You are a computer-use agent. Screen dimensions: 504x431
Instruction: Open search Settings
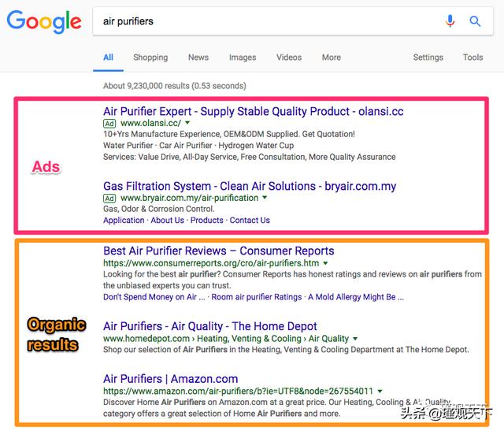pos(428,58)
